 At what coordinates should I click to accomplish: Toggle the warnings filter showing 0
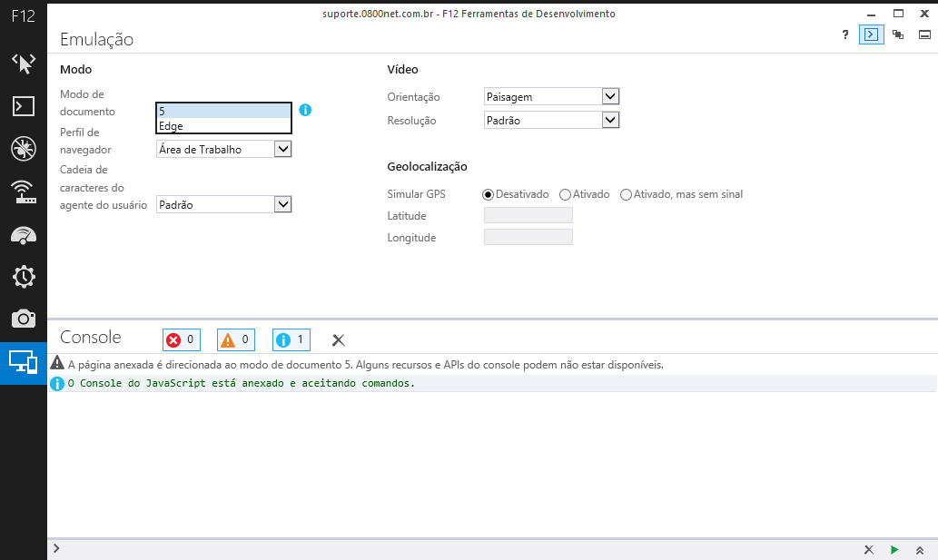[236, 340]
